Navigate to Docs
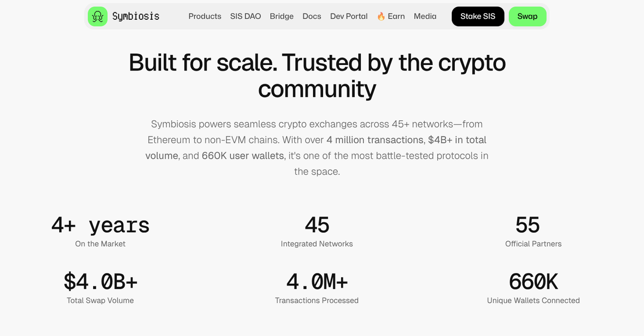This screenshot has width=644, height=336. (312, 16)
